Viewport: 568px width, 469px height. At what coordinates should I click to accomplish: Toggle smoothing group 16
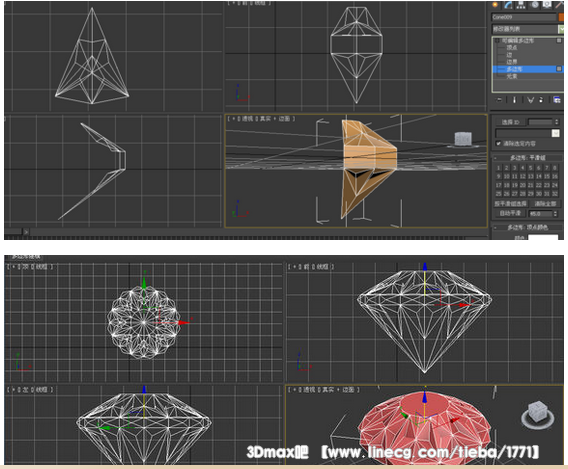pyautogui.click(x=555, y=176)
